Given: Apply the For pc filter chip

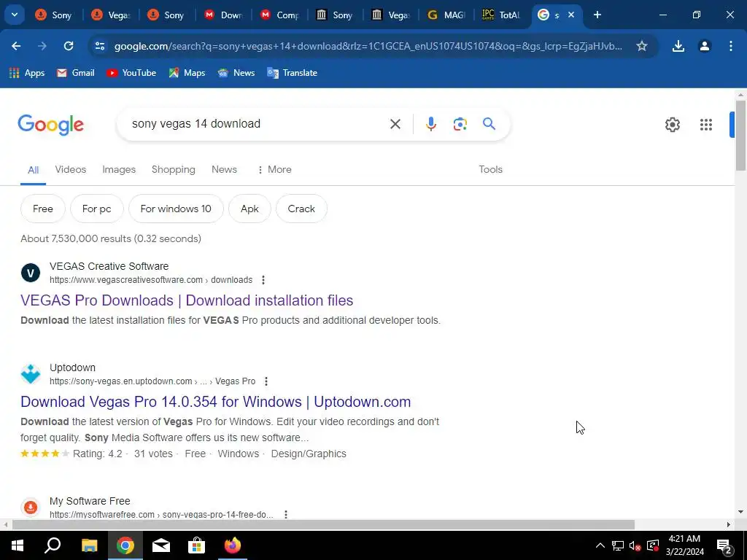Looking at the screenshot, I should click(x=97, y=209).
